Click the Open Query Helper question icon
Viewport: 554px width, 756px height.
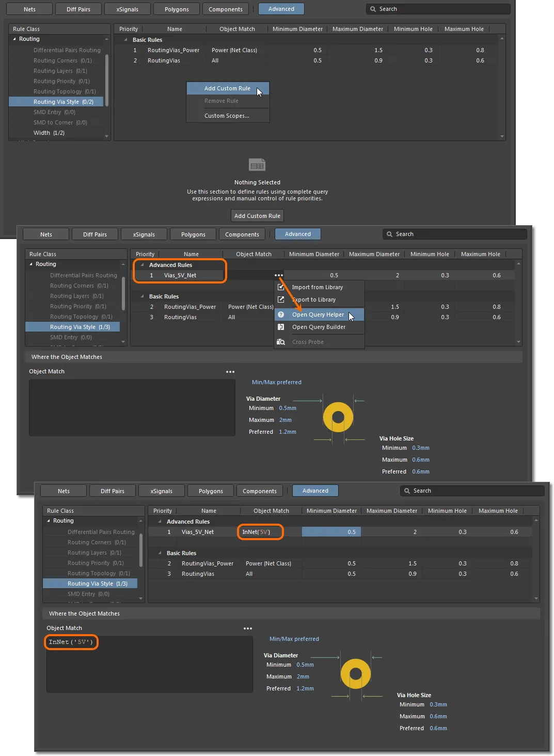pyautogui.click(x=281, y=314)
